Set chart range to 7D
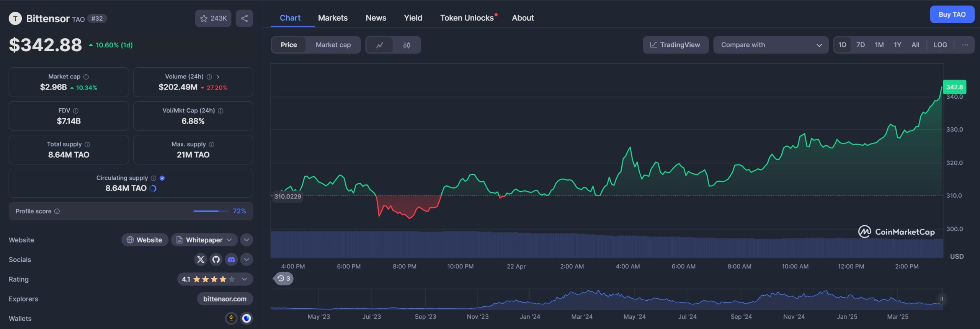Screen dimensions: 980x329 [861, 45]
